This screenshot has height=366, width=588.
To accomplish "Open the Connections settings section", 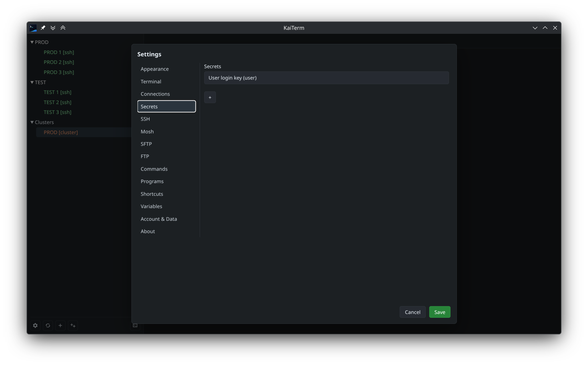I will pyautogui.click(x=167, y=94).
